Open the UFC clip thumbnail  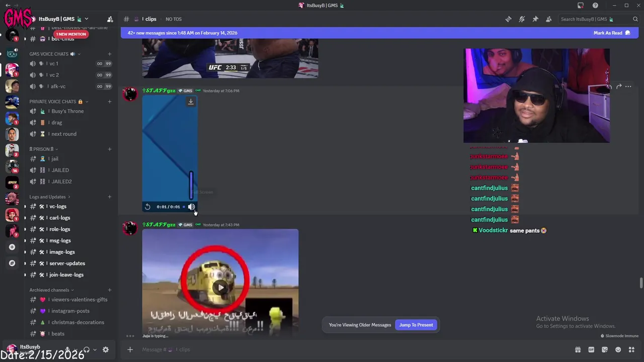pyautogui.click(x=230, y=58)
